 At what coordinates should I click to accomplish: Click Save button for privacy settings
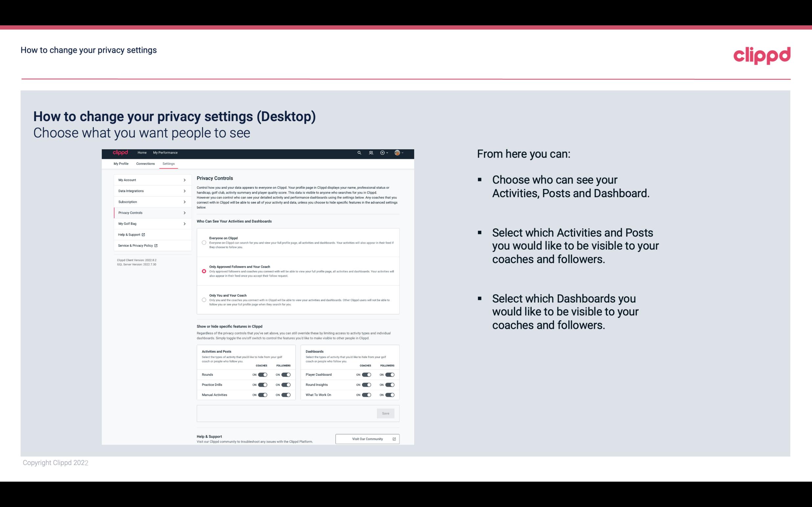click(x=385, y=413)
